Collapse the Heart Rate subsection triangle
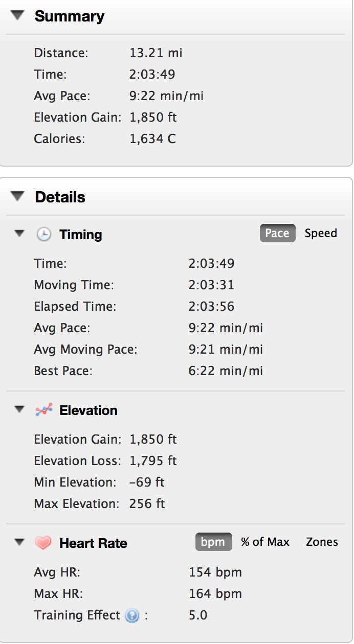354x644 pixels. 19,542
